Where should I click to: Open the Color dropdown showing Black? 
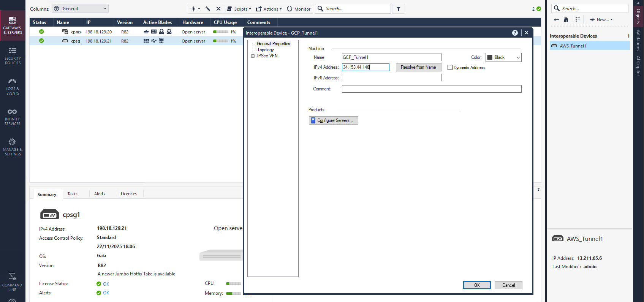tap(503, 57)
